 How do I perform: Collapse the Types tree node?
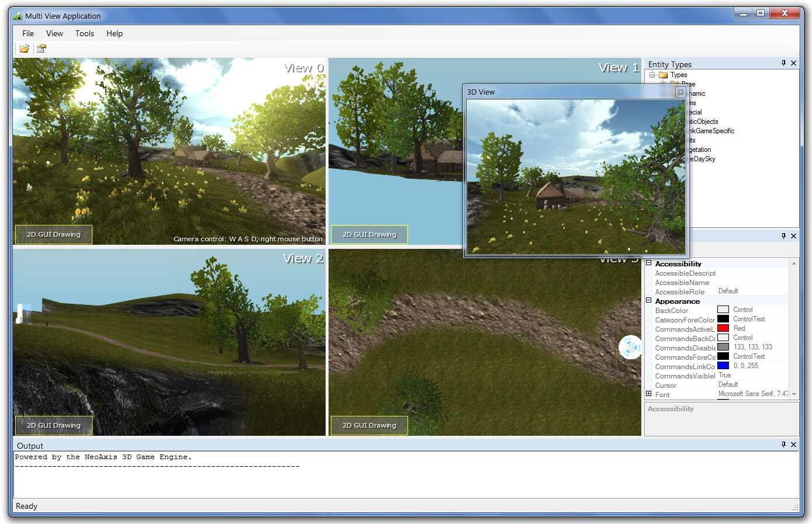click(x=652, y=75)
